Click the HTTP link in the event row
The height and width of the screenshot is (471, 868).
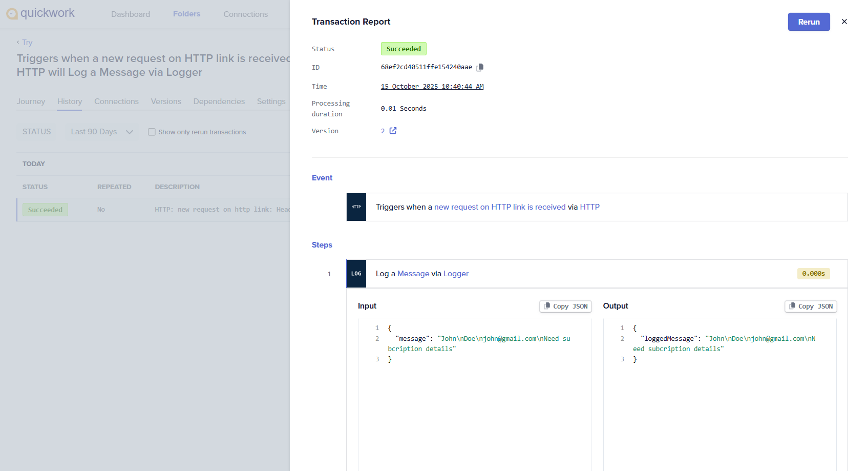tap(589, 207)
